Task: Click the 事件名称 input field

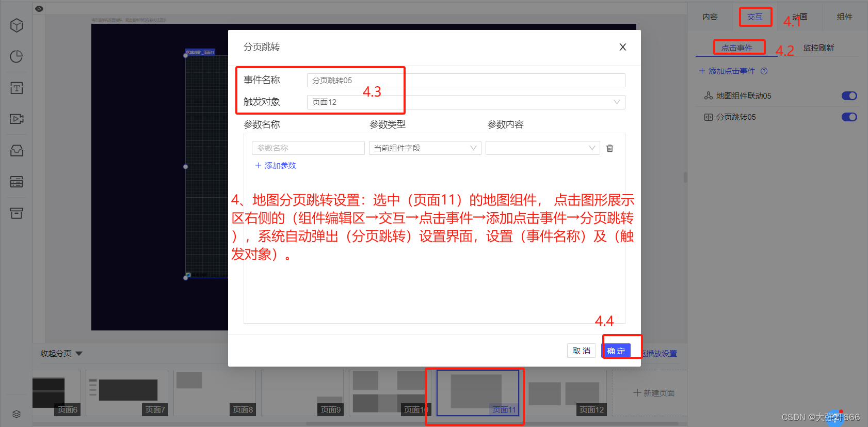Action: tap(466, 80)
